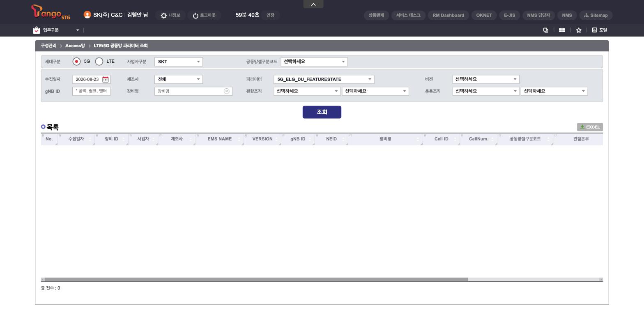
Task: Click the 연장 session extend button
Action: (x=270, y=15)
